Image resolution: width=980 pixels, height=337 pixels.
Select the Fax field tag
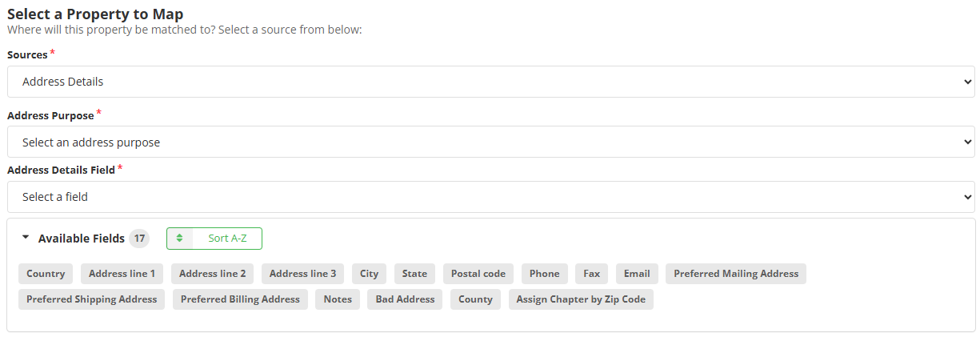(x=591, y=274)
